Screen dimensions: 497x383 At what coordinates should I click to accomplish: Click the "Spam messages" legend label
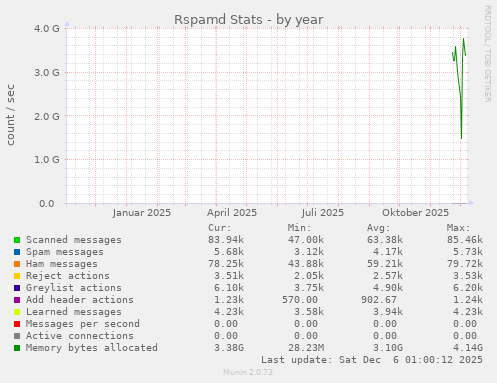click(65, 252)
